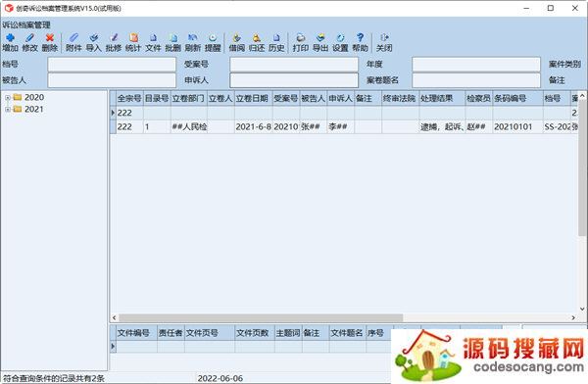The image size is (588, 384).
Task: Click the 文件题名 column header
Action: [348, 333]
